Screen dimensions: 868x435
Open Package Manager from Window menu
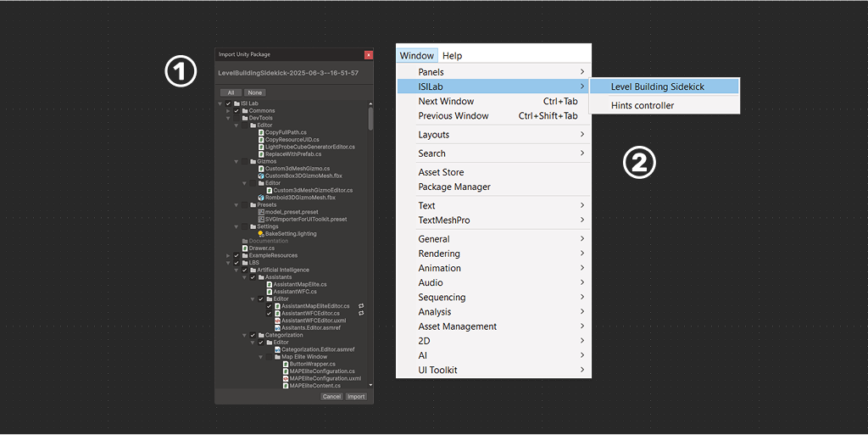(494, 187)
